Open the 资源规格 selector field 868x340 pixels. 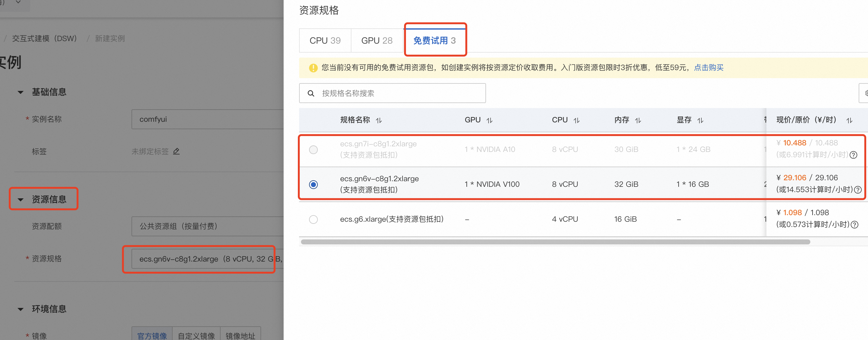(207, 259)
